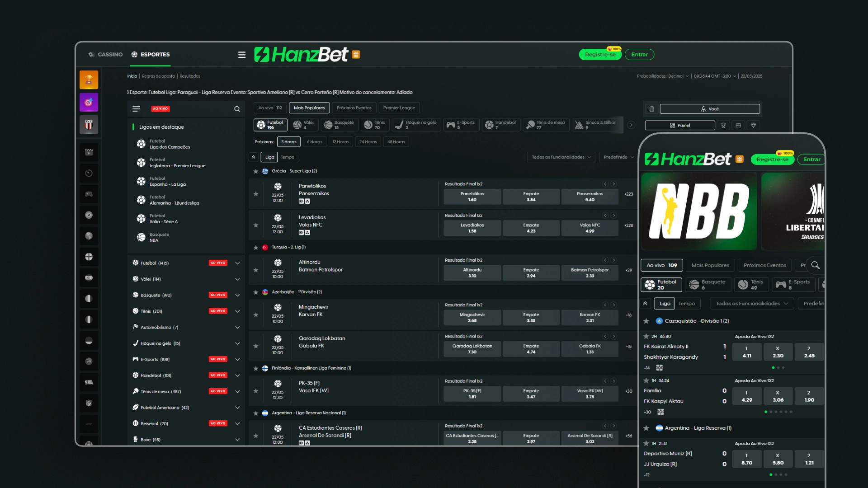Bet on Empate 4.23 for Levadiakos match
The image size is (868, 488).
tap(531, 228)
